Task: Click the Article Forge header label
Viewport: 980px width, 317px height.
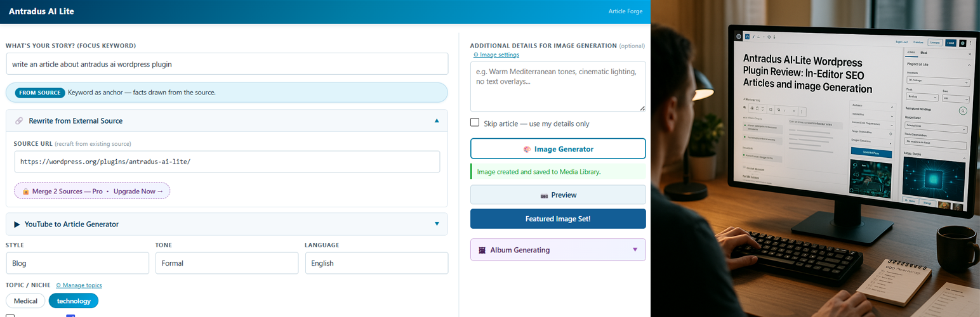Action: pyautogui.click(x=625, y=11)
